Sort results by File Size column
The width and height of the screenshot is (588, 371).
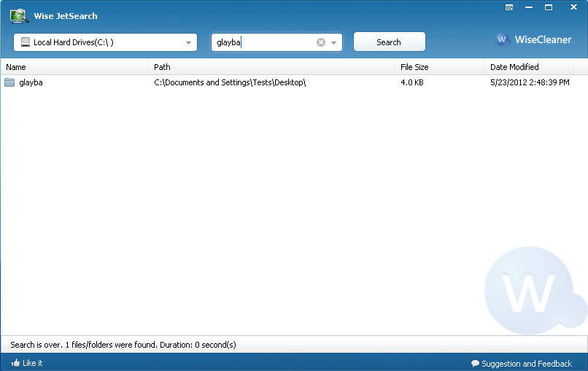click(439, 67)
